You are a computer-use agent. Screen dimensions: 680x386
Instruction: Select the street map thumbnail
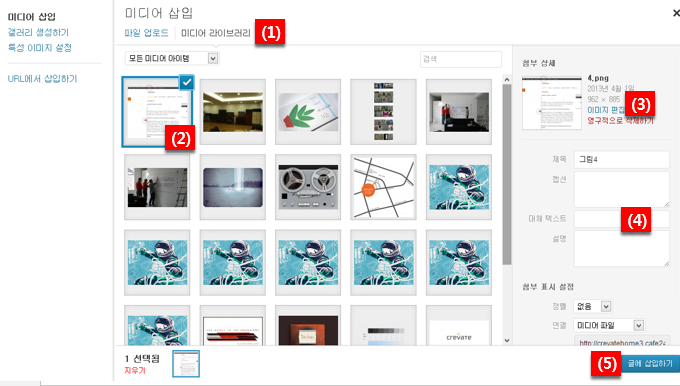[383, 187]
